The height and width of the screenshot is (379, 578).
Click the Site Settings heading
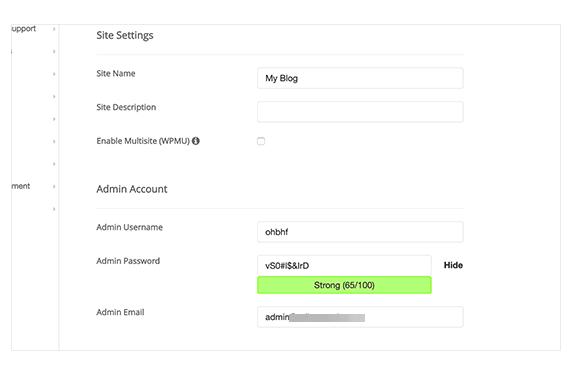click(125, 35)
